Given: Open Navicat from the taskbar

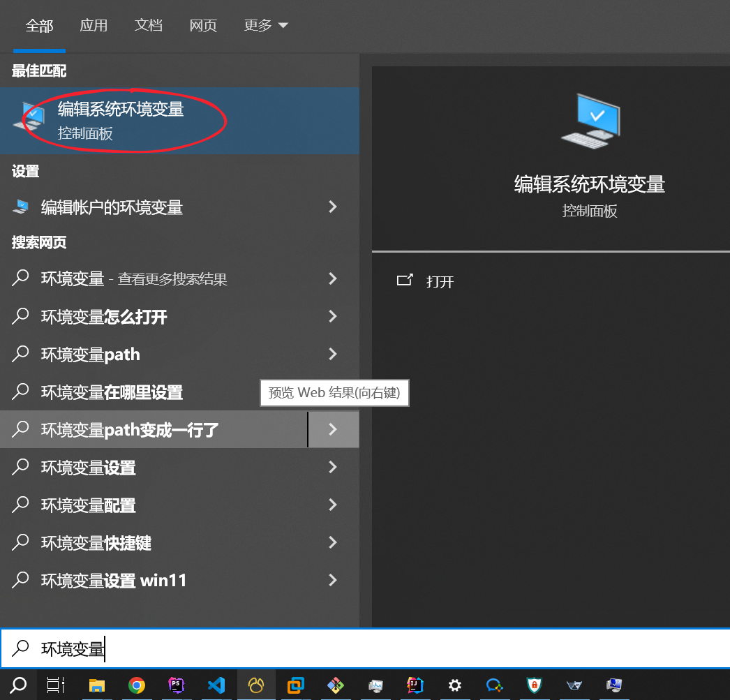Looking at the screenshot, I should (x=256, y=685).
